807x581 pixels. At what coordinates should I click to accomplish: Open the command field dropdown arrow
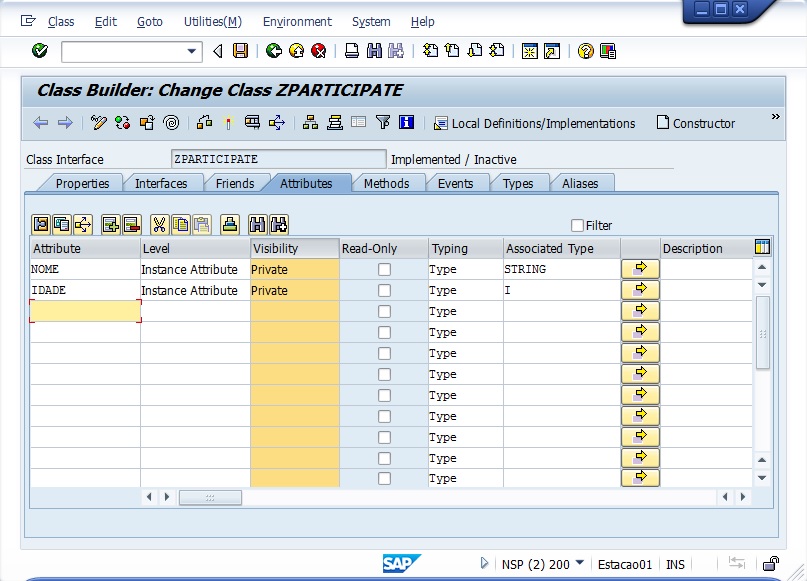(x=193, y=51)
